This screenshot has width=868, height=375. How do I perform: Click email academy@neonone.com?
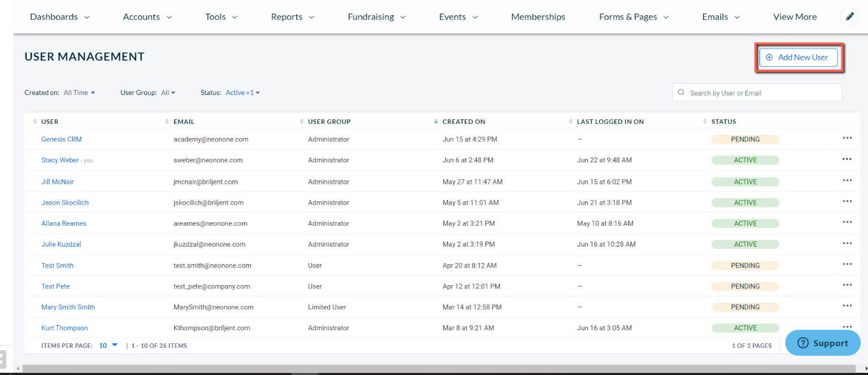click(211, 139)
